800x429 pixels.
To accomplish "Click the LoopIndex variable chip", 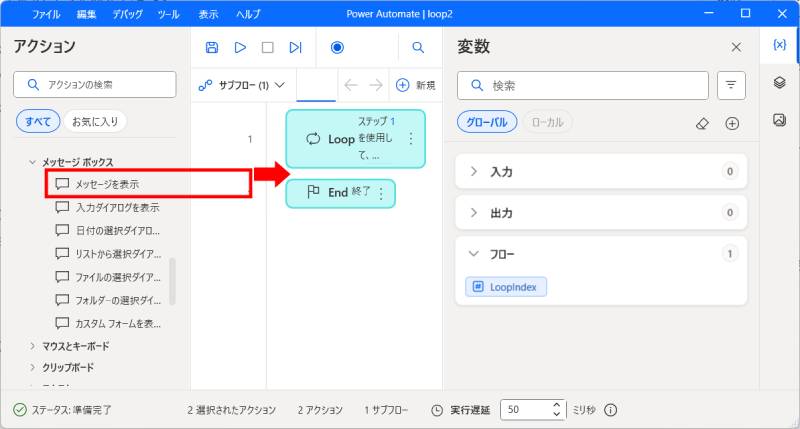I will pyautogui.click(x=506, y=287).
